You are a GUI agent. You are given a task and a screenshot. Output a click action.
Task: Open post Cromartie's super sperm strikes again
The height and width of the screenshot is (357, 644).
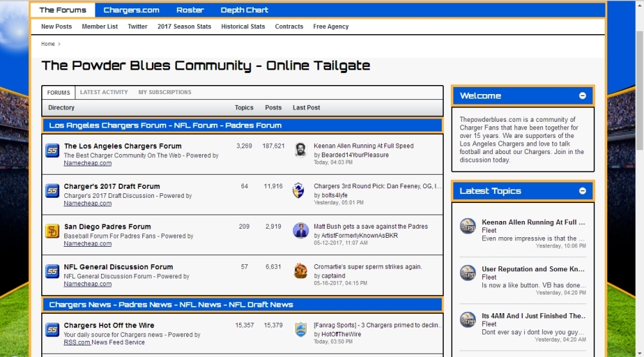[368, 267]
